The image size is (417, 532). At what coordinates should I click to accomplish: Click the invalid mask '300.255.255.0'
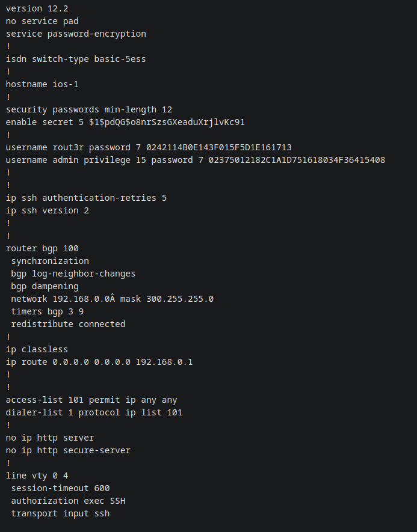click(x=180, y=299)
